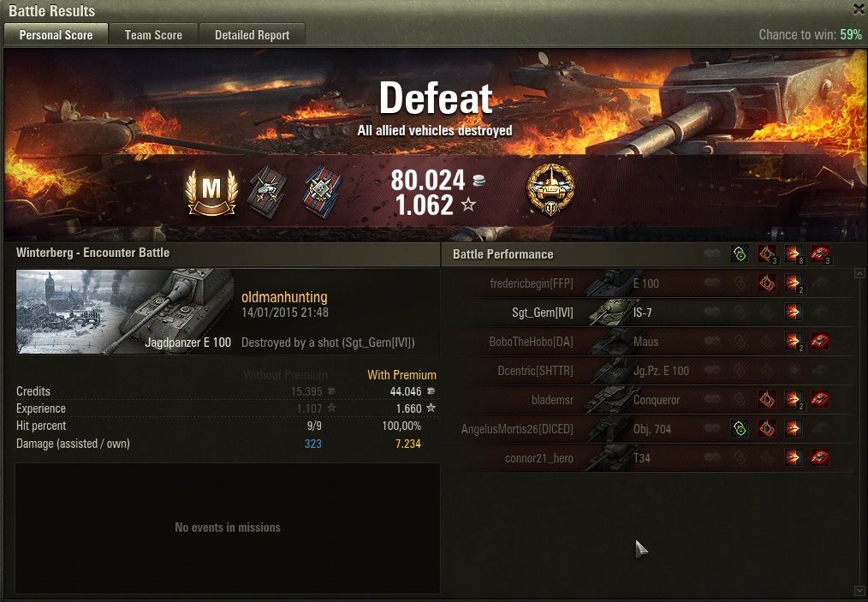The height and width of the screenshot is (602, 868).
Task: Open the Detailed Report tab
Action: (252, 35)
